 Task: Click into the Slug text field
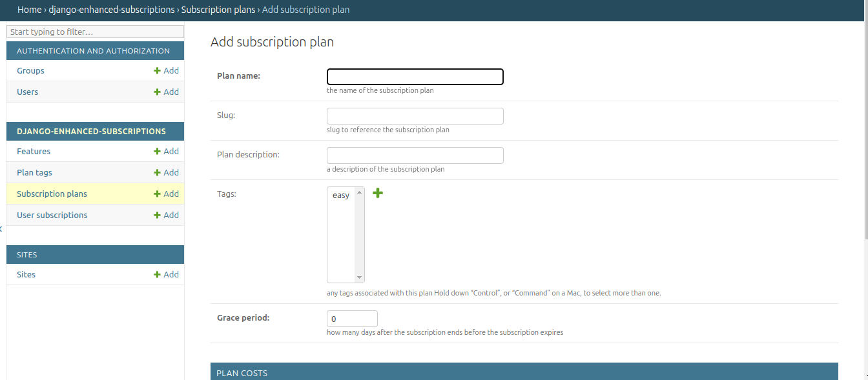click(x=415, y=116)
